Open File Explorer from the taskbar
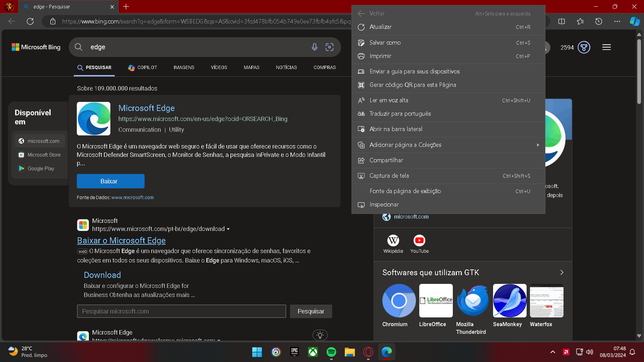Image resolution: width=644 pixels, height=362 pixels. click(350, 352)
